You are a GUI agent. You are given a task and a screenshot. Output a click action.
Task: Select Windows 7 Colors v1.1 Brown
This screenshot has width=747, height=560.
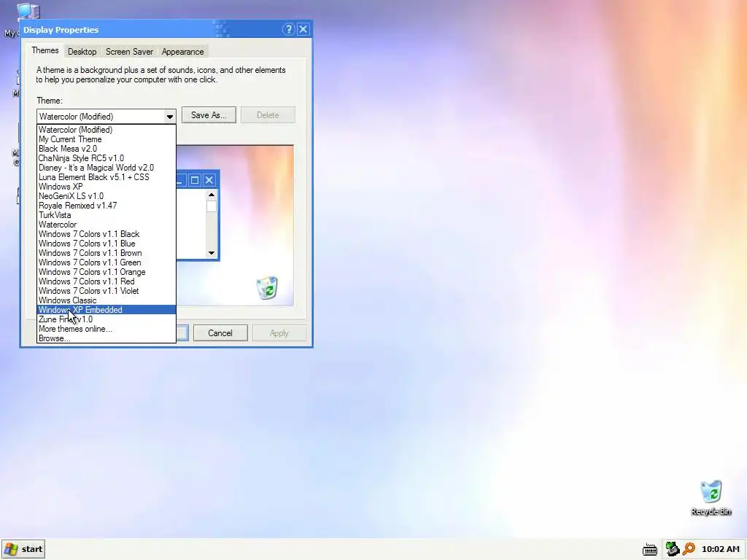107,253
